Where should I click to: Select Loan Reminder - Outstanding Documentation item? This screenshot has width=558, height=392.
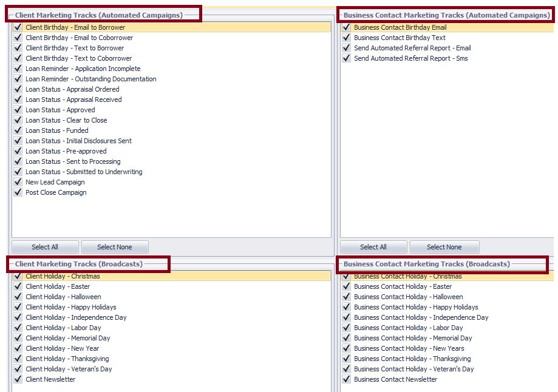(x=90, y=79)
